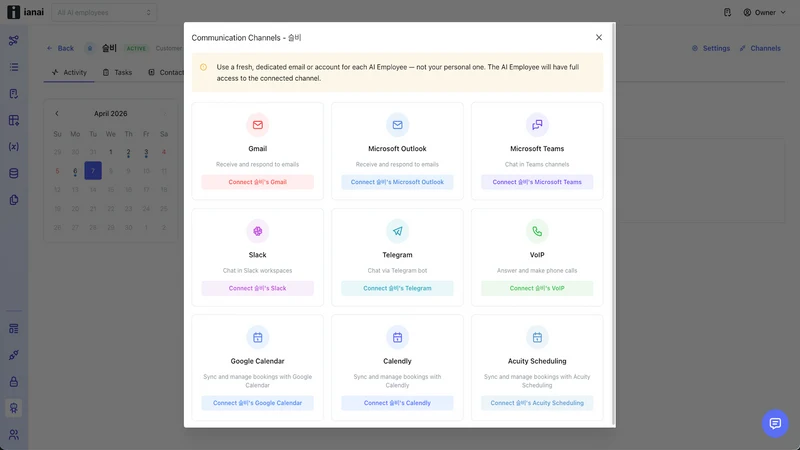Open the chat support bubble

(775, 423)
